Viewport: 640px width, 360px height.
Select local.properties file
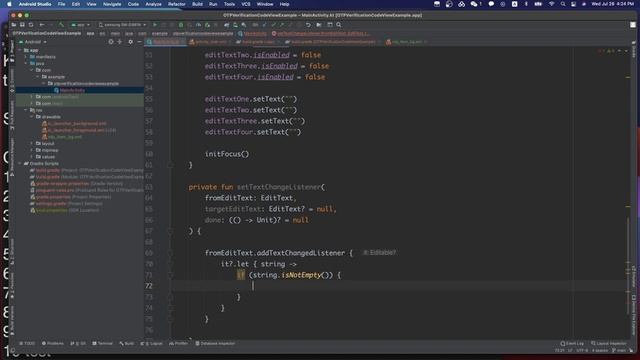tap(64, 210)
